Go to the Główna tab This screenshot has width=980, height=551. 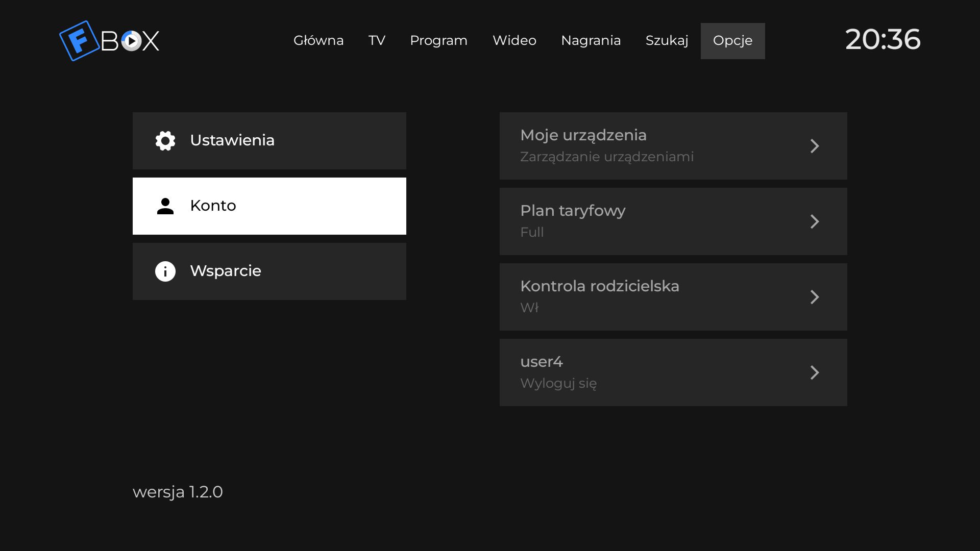tap(318, 41)
